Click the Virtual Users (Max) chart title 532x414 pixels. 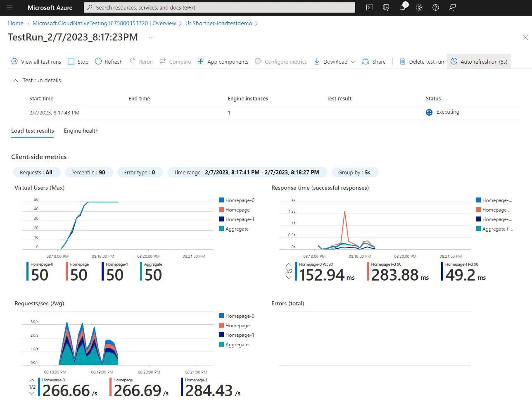click(40, 188)
